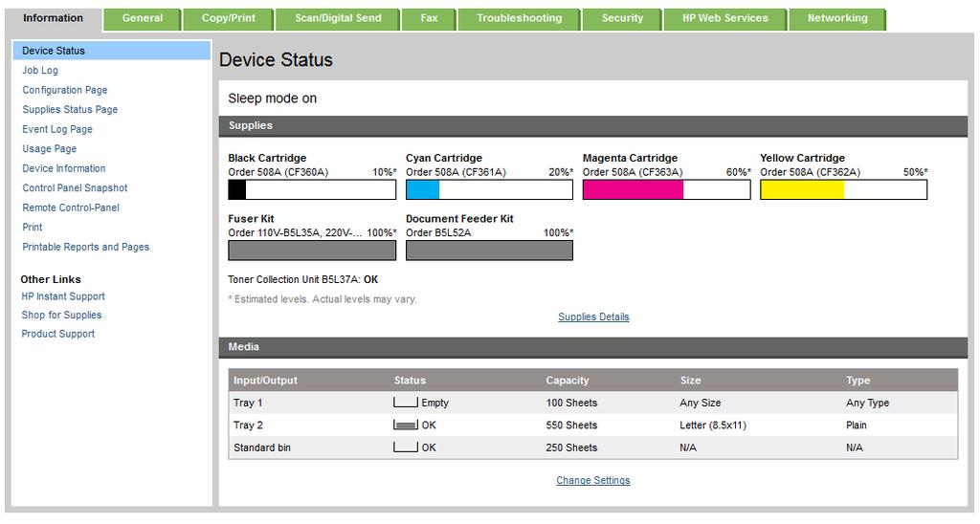
Task: Click the Status column header
Action: pos(410,381)
